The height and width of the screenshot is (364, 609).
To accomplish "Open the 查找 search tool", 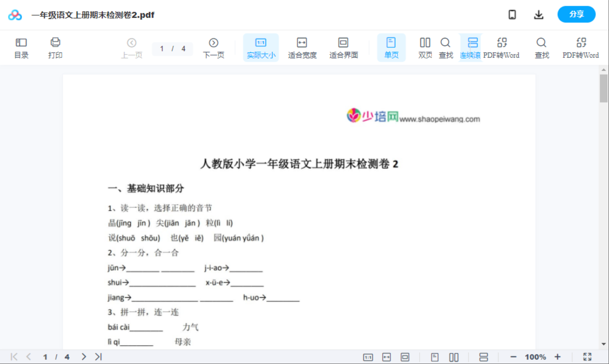I will pos(445,47).
